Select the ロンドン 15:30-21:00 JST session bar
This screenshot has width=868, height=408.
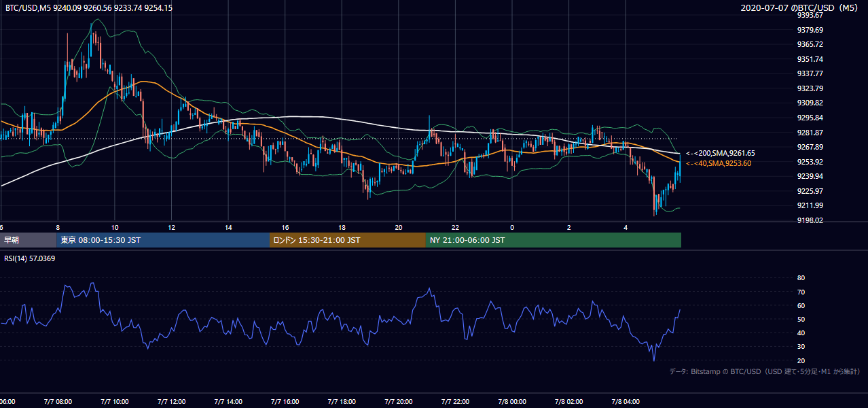click(348, 240)
